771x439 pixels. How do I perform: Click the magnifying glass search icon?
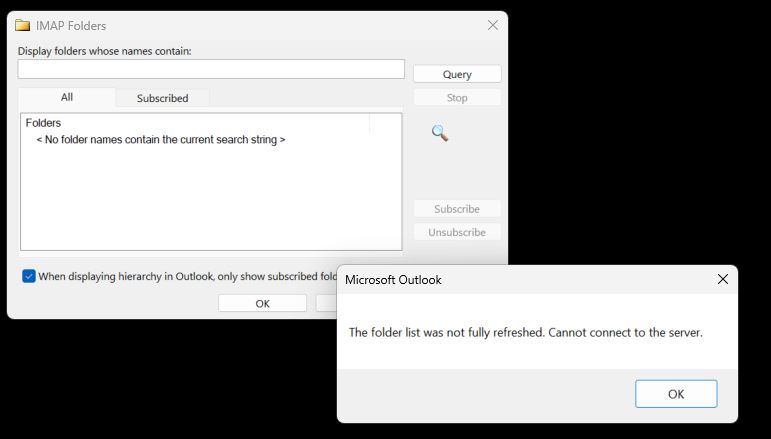click(440, 133)
